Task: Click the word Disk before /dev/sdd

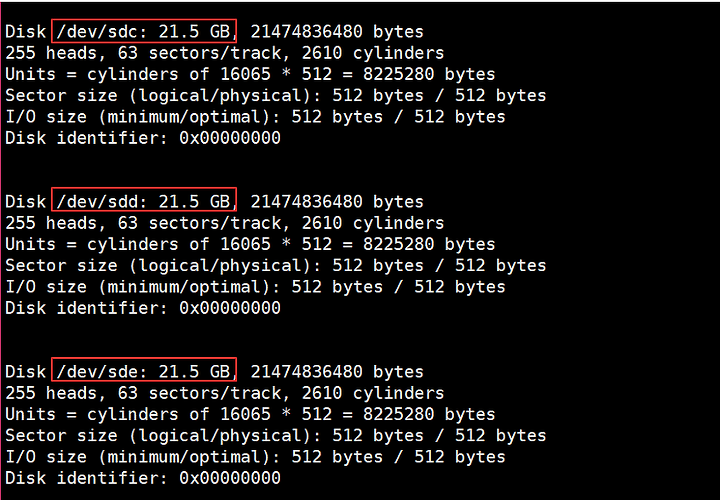Action: (26, 202)
